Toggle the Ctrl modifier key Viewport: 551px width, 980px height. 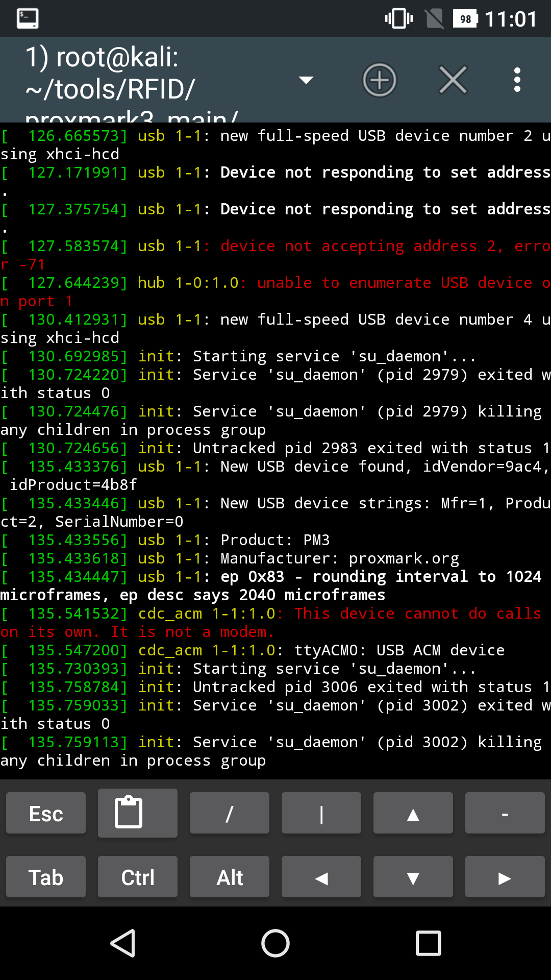pos(137,877)
